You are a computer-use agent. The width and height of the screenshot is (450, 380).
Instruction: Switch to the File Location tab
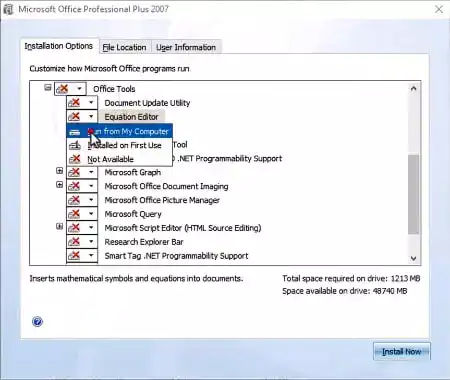[x=125, y=47]
